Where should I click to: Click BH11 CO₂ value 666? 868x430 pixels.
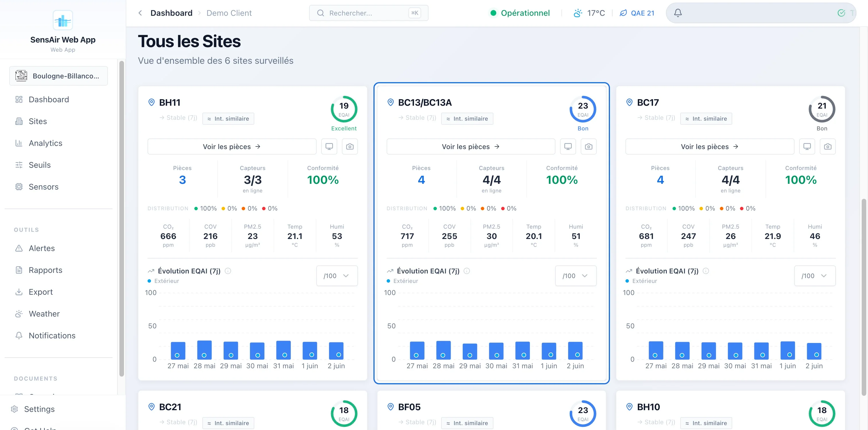(168, 236)
